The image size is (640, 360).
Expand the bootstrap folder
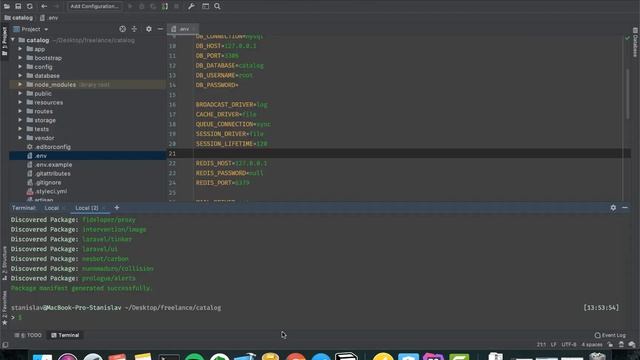coord(20,58)
